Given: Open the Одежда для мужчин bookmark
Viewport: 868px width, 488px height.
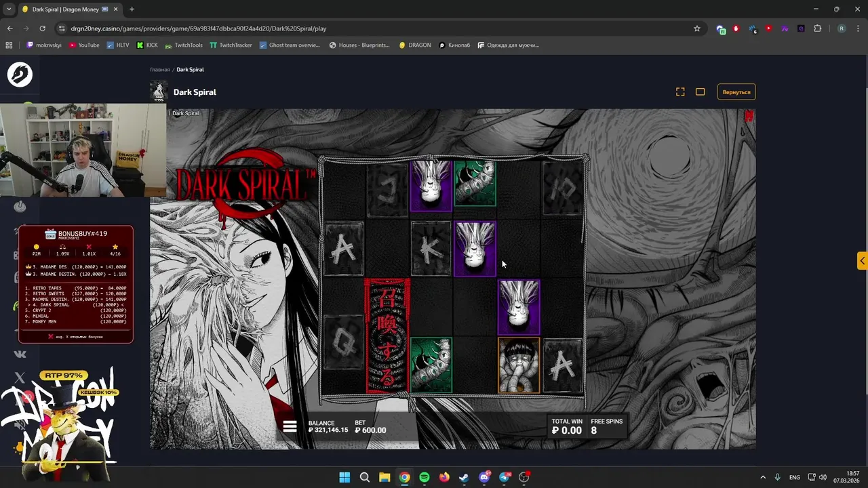Looking at the screenshot, I should coord(508,45).
